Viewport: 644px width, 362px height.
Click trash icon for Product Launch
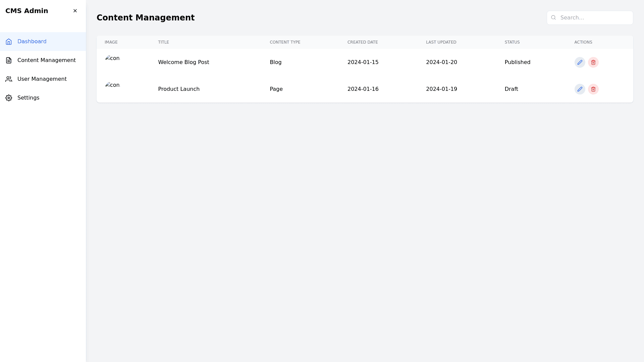click(x=593, y=89)
